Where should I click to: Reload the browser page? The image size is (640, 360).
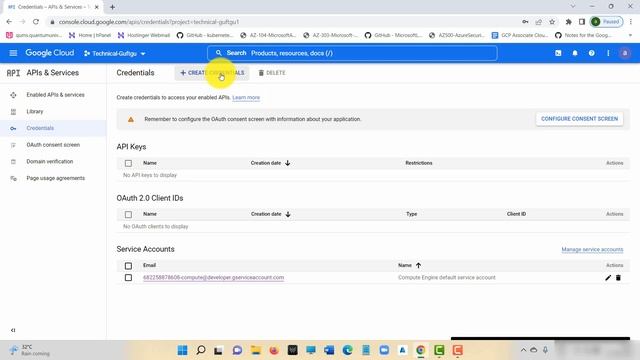coord(36,22)
